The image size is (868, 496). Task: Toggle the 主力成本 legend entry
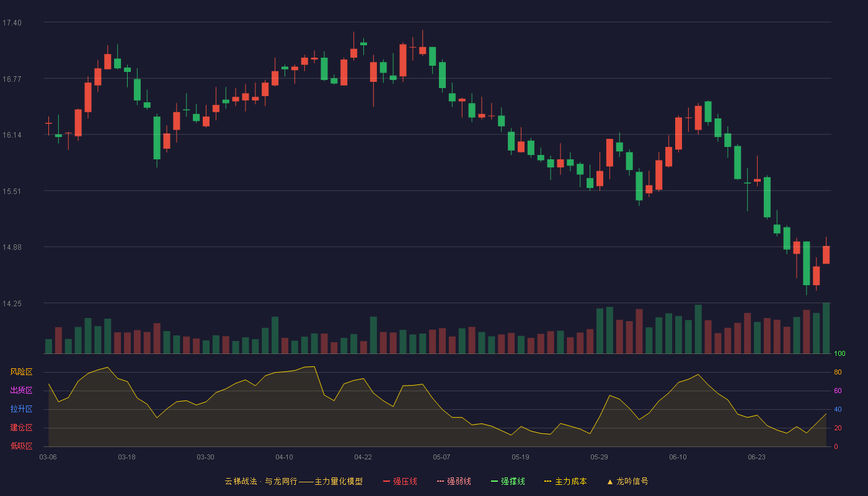[x=565, y=481]
